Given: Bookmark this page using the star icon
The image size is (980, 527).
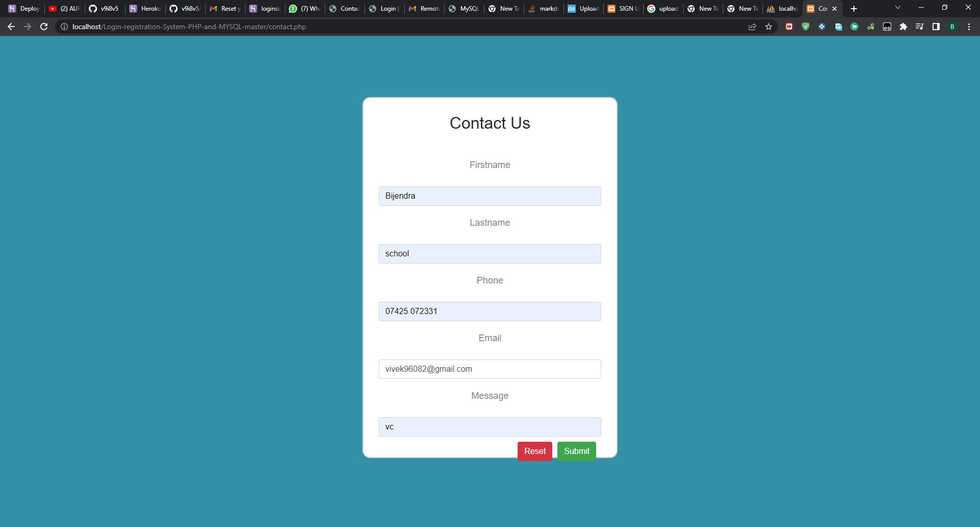Looking at the screenshot, I should pos(769,27).
